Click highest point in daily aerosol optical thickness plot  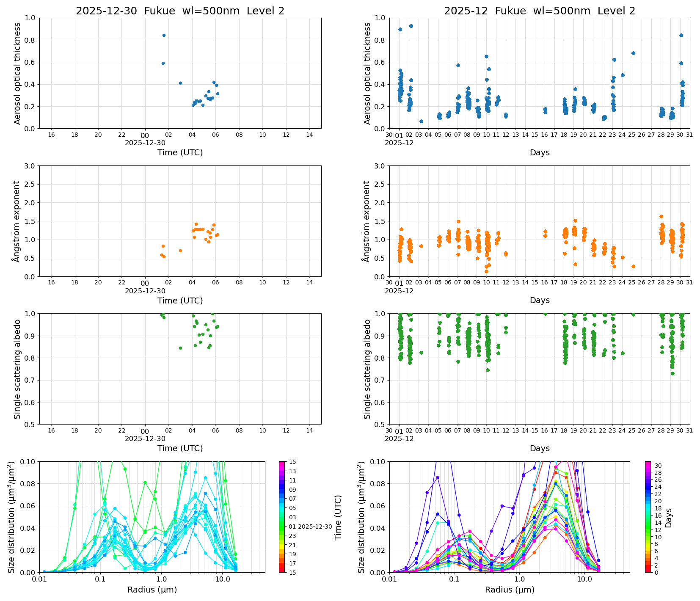164,35
